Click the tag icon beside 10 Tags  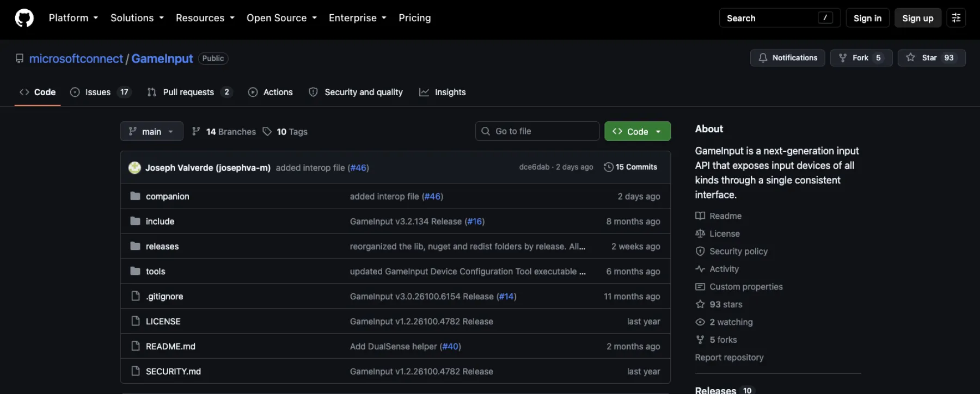tap(267, 132)
